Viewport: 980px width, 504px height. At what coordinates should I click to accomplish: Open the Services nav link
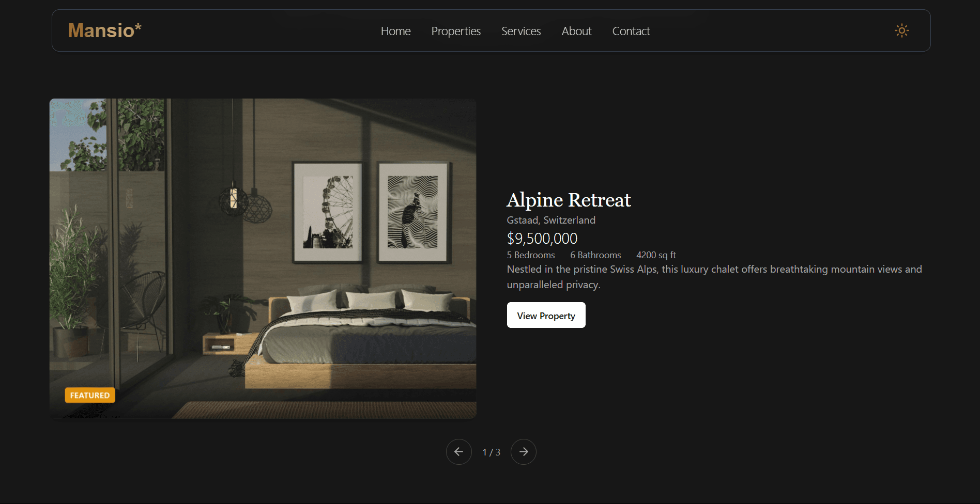coord(521,31)
